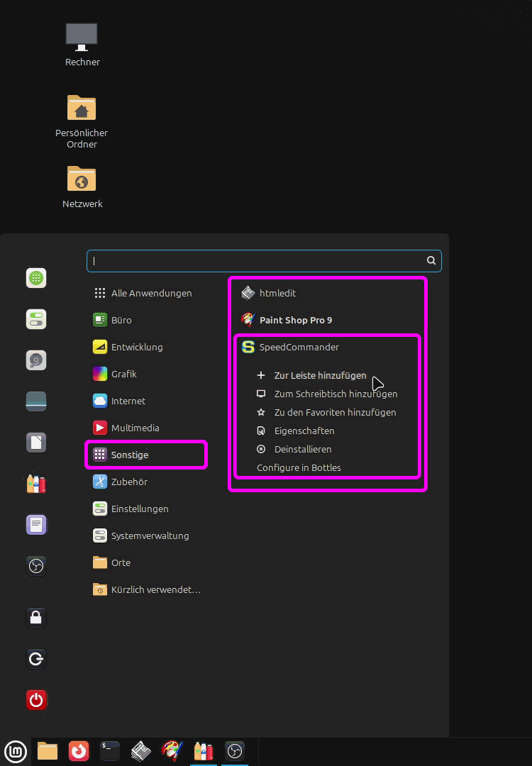
Task: Open LibreOffice from the favorites sidebar
Action: (x=36, y=443)
